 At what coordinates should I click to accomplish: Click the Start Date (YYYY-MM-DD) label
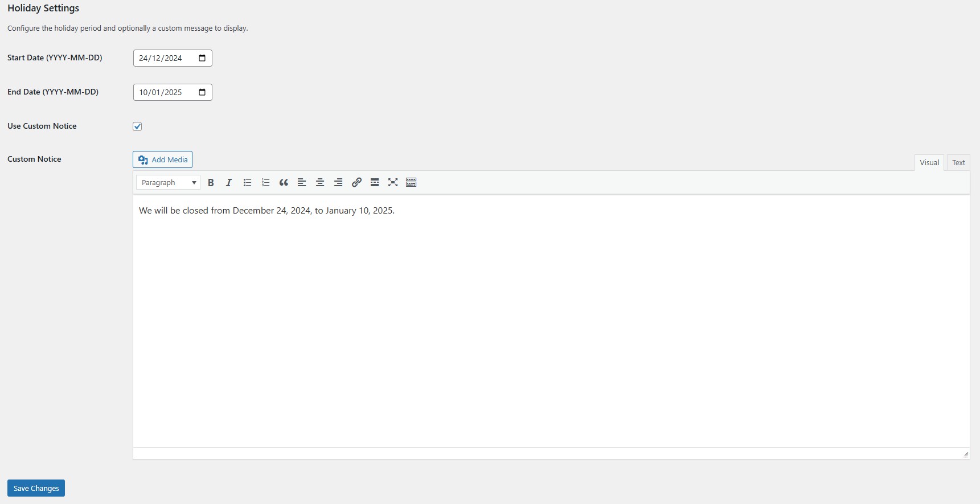point(55,58)
